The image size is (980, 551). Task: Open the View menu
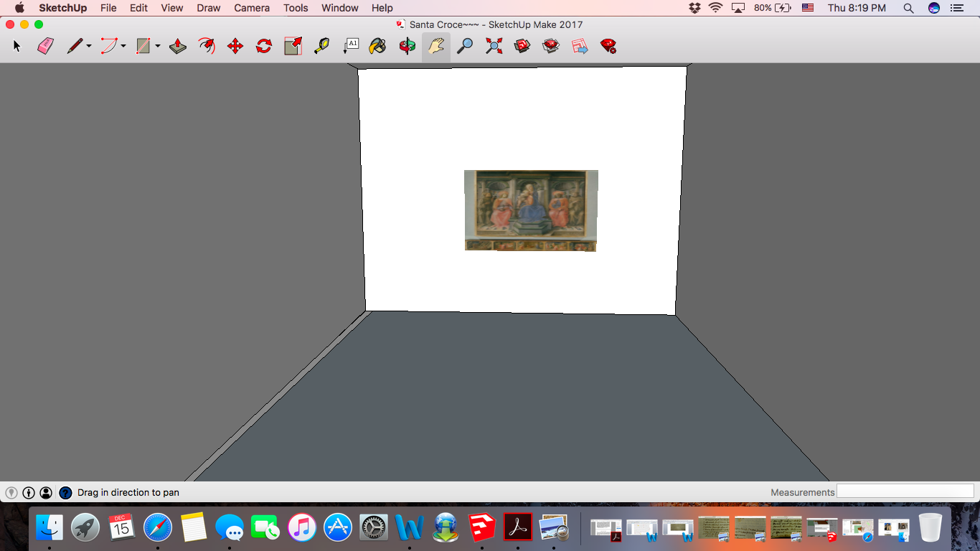pos(172,8)
